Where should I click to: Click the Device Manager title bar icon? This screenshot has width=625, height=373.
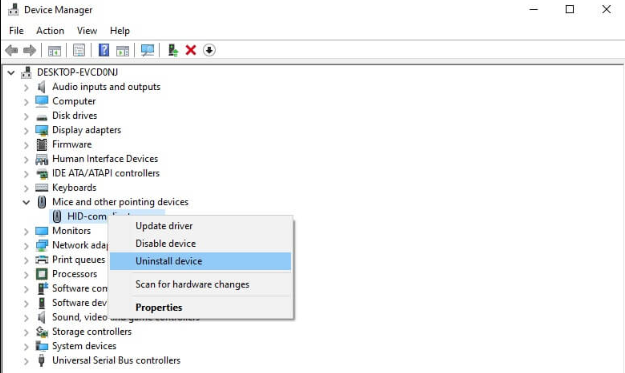point(13,9)
